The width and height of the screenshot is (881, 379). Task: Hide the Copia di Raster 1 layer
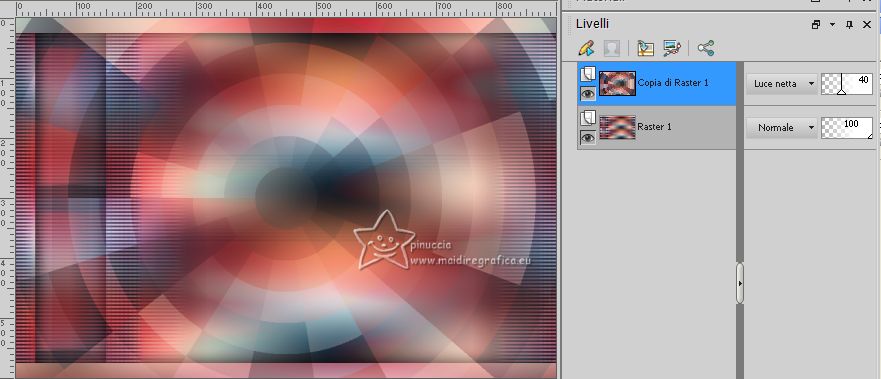[x=588, y=94]
